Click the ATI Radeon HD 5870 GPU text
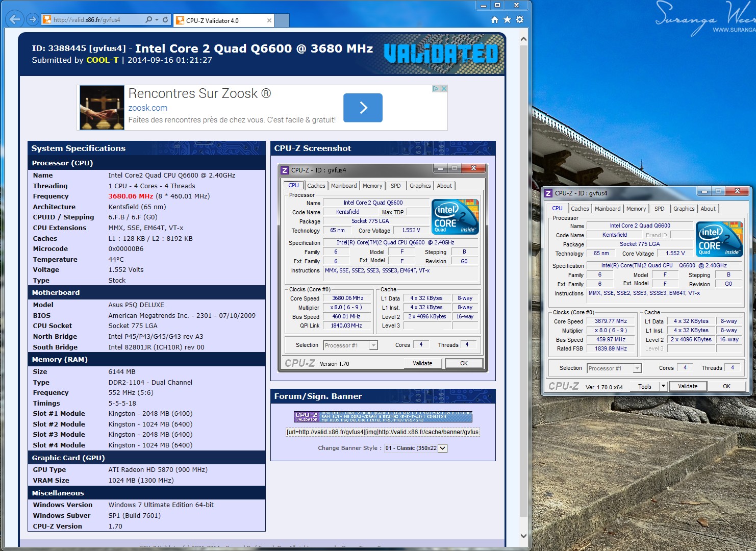 point(158,469)
